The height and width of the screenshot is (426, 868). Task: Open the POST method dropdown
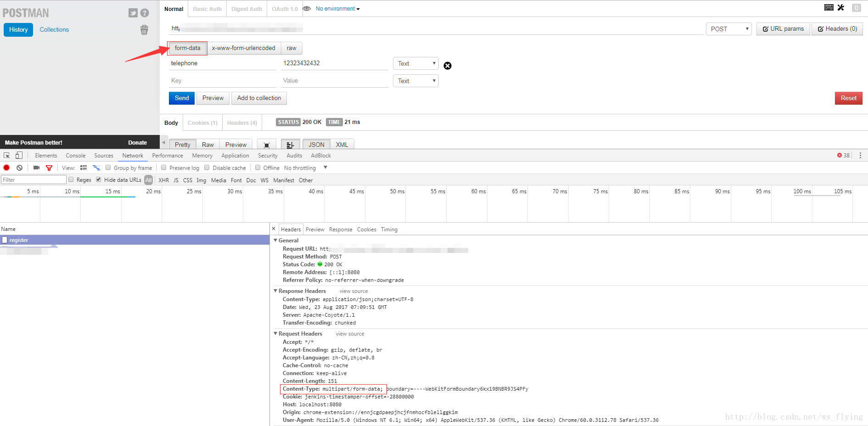[729, 29]
